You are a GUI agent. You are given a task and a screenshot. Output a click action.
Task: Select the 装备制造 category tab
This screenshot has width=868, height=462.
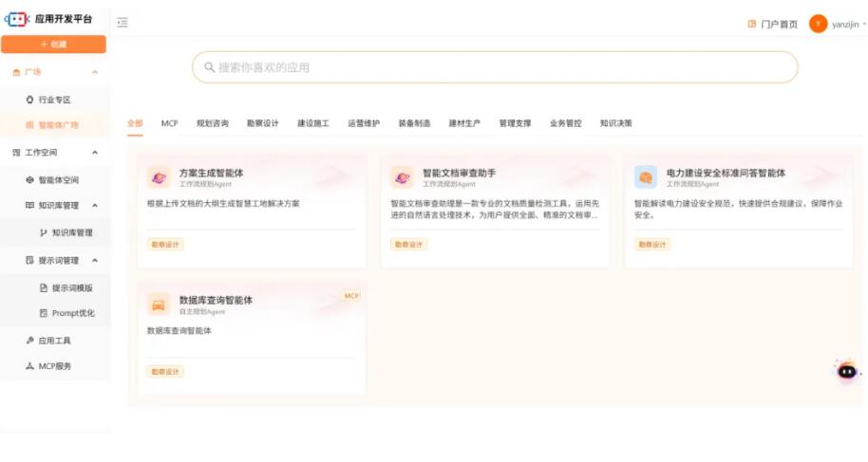pos(414,123)
